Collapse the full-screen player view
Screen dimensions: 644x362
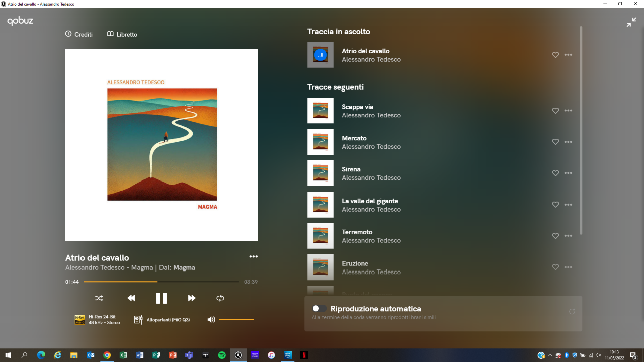(x=631, y=22)
